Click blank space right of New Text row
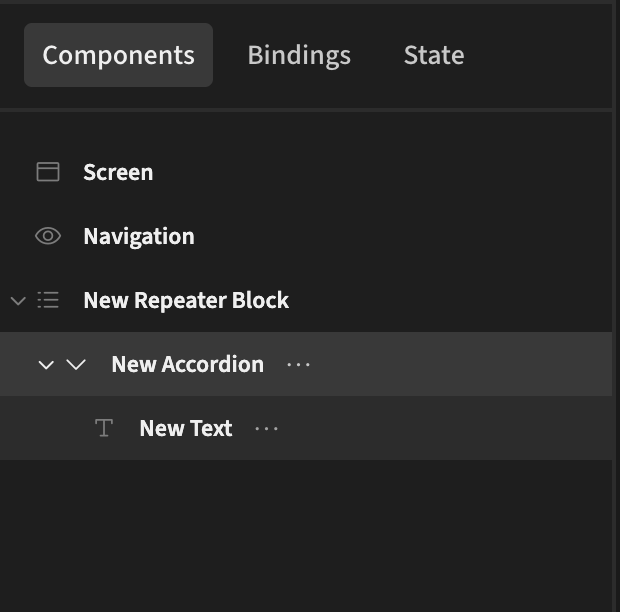The height and width of the screenshot is (612, 620). pos(446,428)
